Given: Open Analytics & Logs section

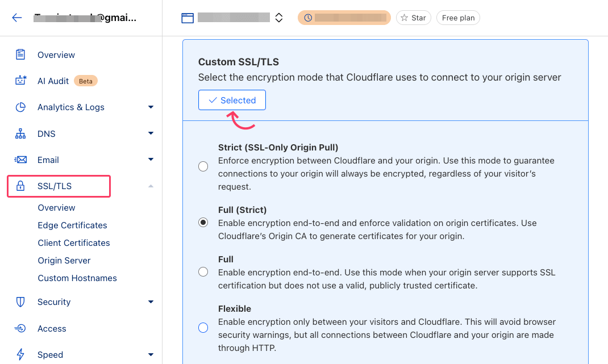Looking at the screenshot, I should (x=71, y=107).
